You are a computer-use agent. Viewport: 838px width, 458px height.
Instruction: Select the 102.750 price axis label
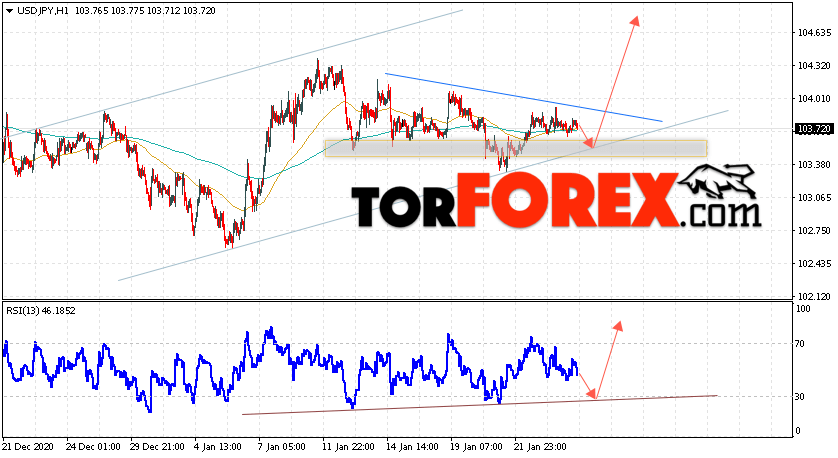pos(813,231)
